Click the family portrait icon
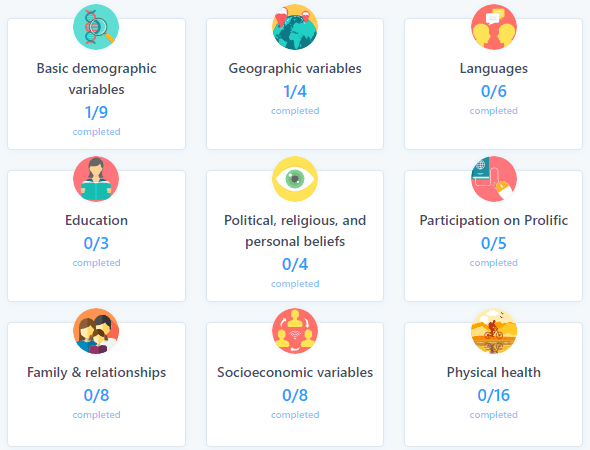The width and height of the screenshot is (590, 450). (96, 331)
